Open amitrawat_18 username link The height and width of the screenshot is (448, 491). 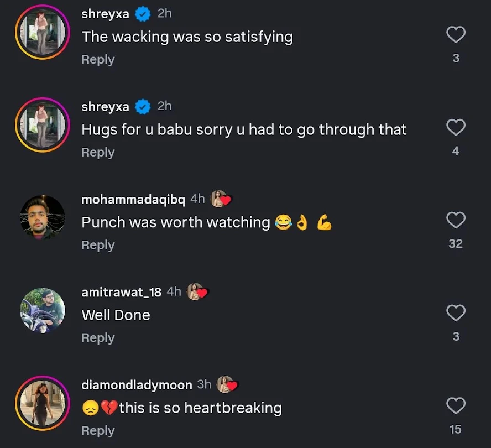tap(121, 292)
